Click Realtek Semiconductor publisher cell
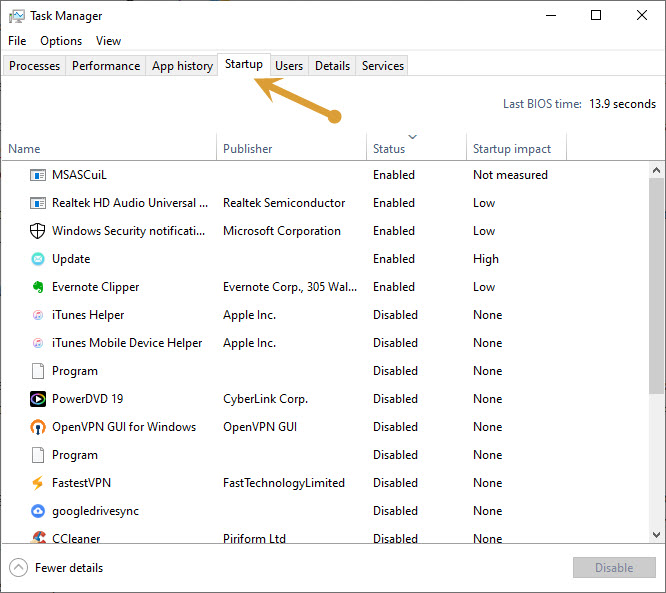This screenshot has width=666, height=593. coord(284,203)
